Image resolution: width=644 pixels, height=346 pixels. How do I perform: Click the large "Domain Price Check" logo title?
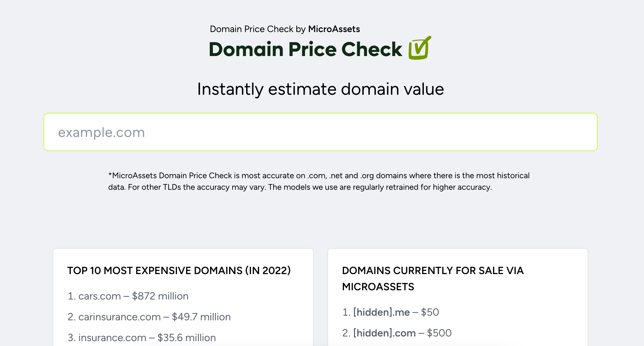click(x=305, y=49)
